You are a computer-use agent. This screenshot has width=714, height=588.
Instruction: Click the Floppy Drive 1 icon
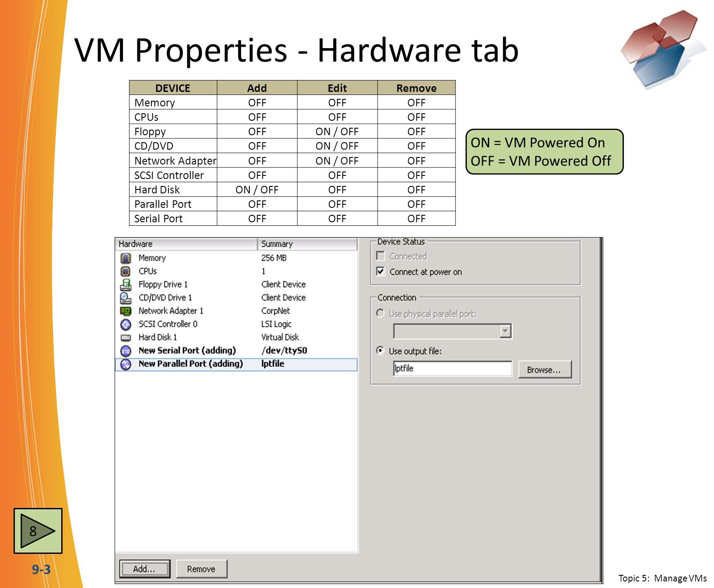[126, 285]
